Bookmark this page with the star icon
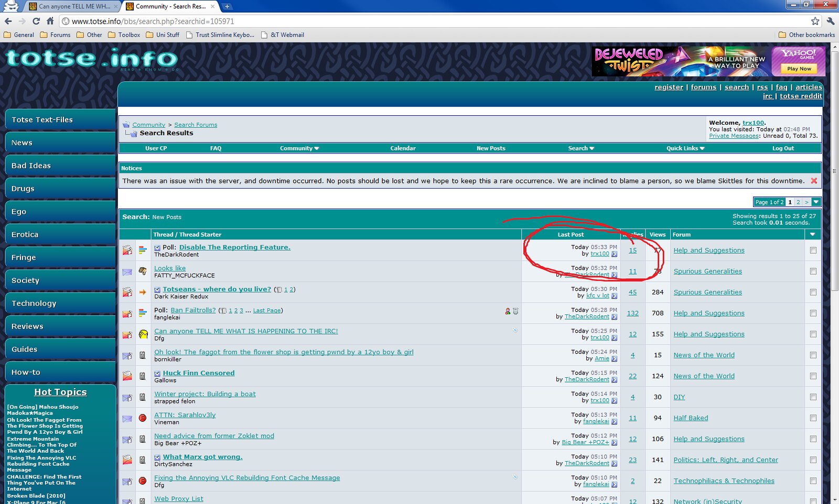The image size is (839, 504). [815, 21]
